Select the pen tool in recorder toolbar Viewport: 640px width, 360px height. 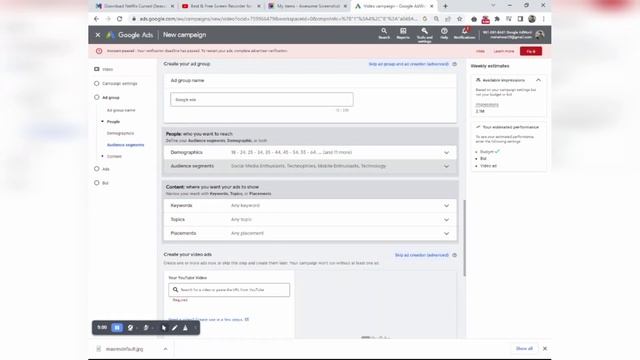(175, 328)
